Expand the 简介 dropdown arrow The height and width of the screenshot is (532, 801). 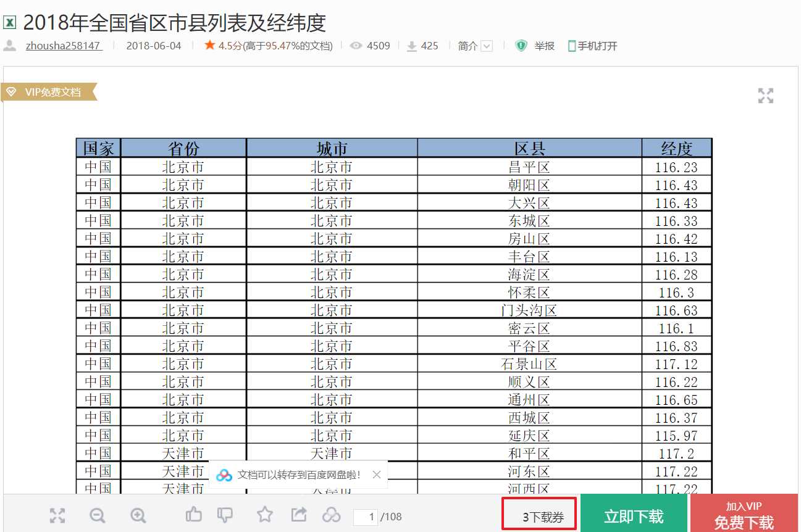487,46
